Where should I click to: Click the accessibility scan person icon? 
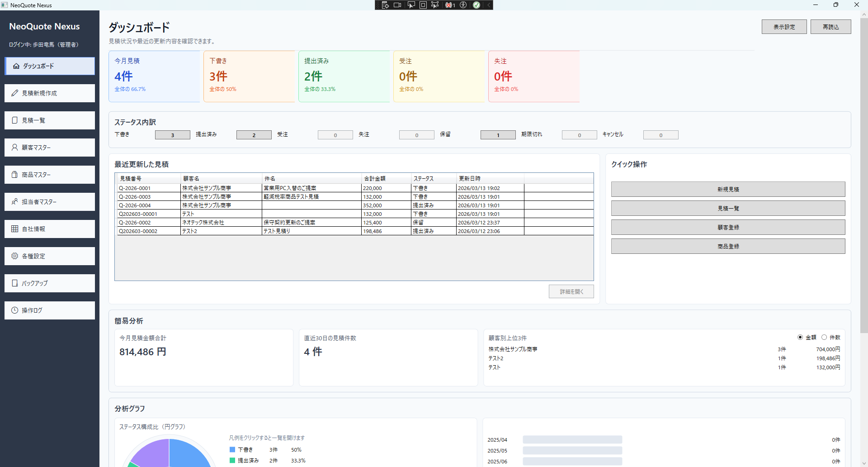pos(463,5)
